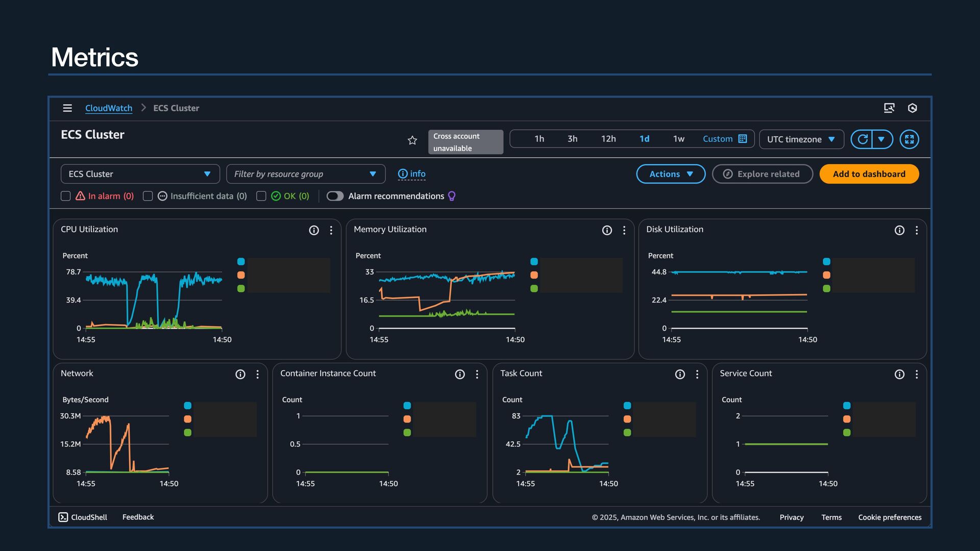Click Add to dashboard button
This screenshot has width=980, height=551.
(x=869, y=174)
